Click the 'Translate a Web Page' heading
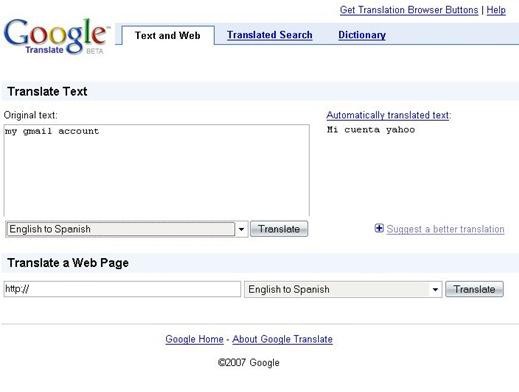Image resolution: width=519 pixels, height=392 pixels. click(x=68, y=263)
